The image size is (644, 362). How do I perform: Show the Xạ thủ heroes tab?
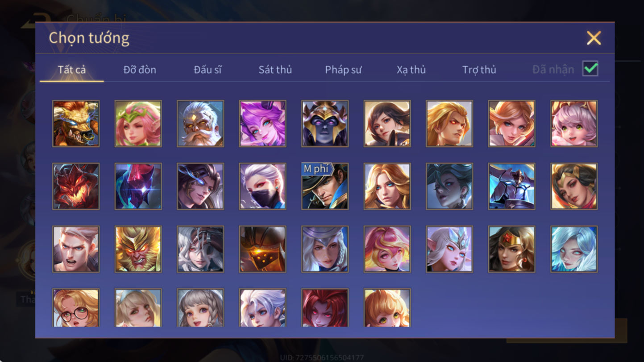(x=411, y=70)
